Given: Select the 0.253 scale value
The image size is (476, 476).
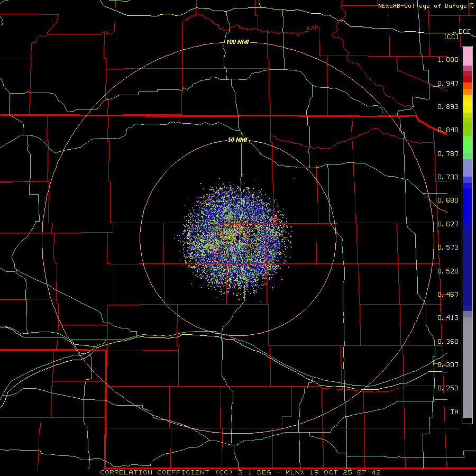Looking at the screenshot, I should point(448,388).
